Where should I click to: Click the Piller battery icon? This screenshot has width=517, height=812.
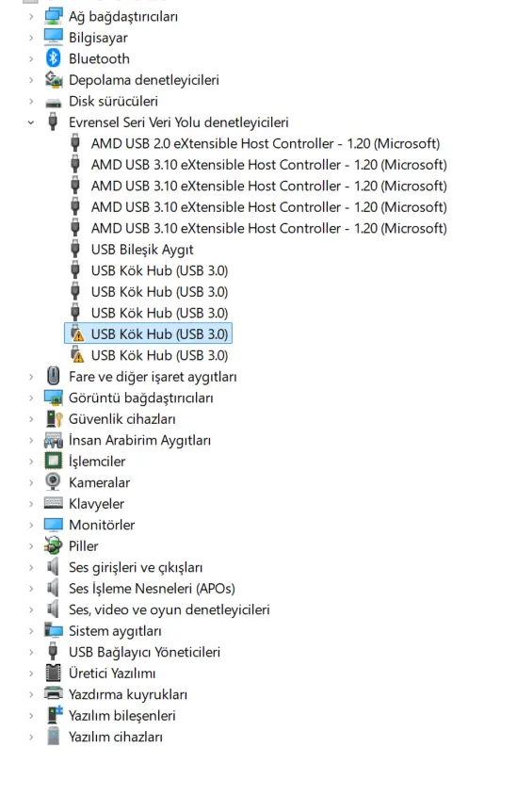point(53,545)
